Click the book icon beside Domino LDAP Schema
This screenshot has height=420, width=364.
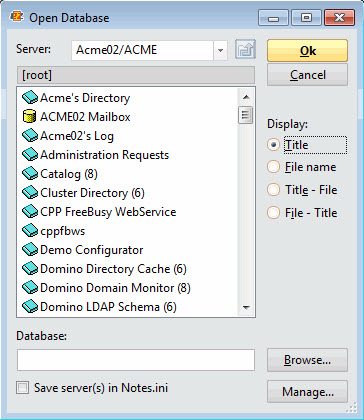[30, 307]
